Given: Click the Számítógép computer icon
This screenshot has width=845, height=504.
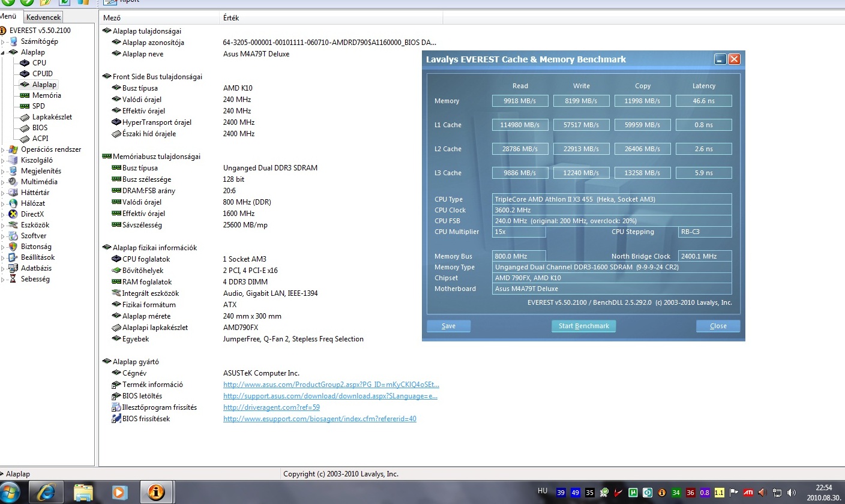Looking at the screenshot, I should point(14,41).
